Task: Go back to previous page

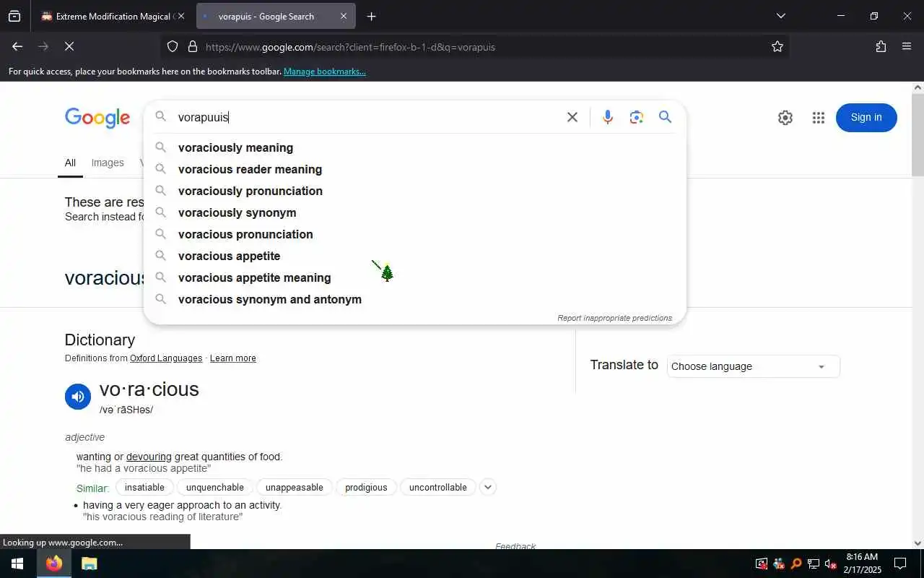Action: [x=17, y=46]
